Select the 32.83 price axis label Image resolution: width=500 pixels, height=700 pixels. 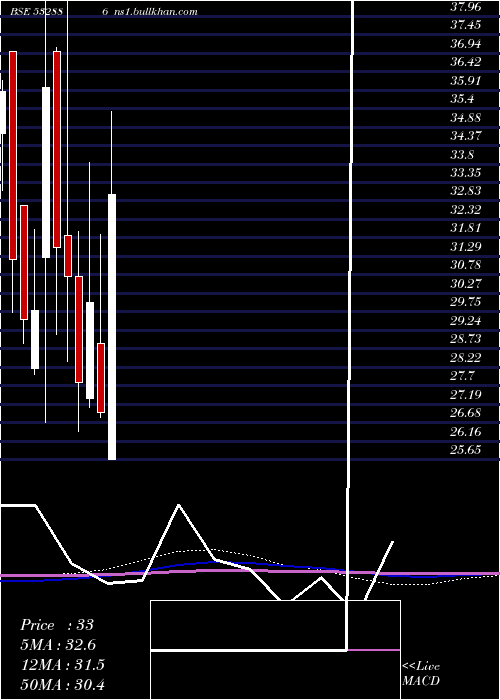coord(466,191)
